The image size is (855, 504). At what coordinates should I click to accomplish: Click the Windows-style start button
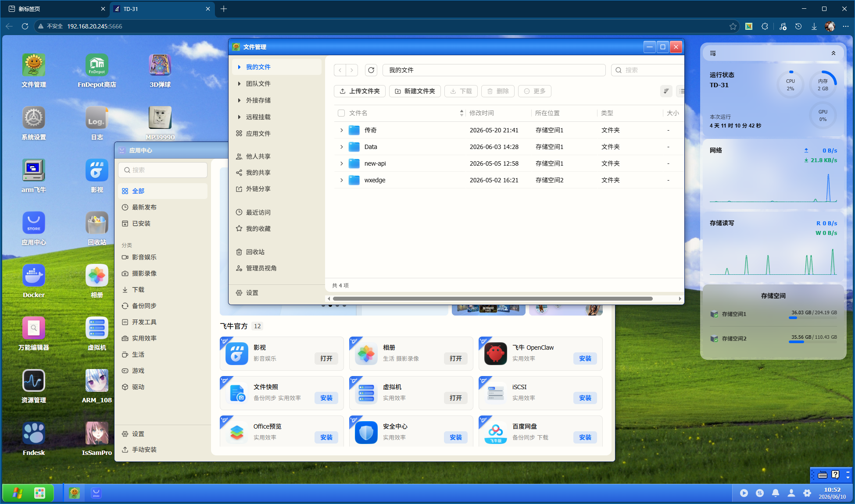coord(18,493)
